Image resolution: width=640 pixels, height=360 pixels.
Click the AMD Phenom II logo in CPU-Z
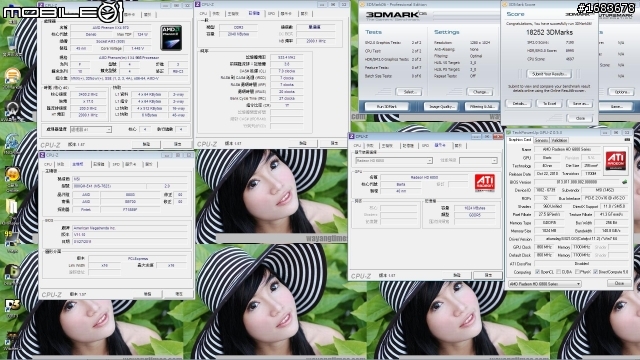[171, 38]
